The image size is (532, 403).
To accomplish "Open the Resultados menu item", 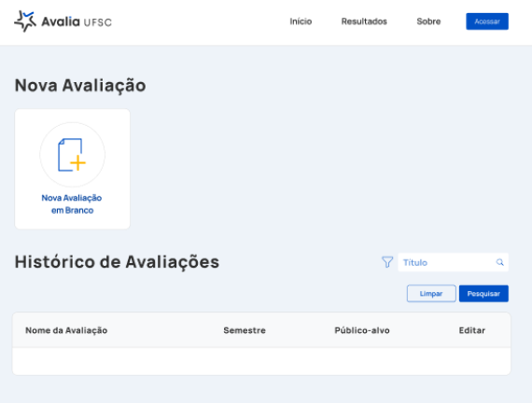I will (x=364, y=21).
